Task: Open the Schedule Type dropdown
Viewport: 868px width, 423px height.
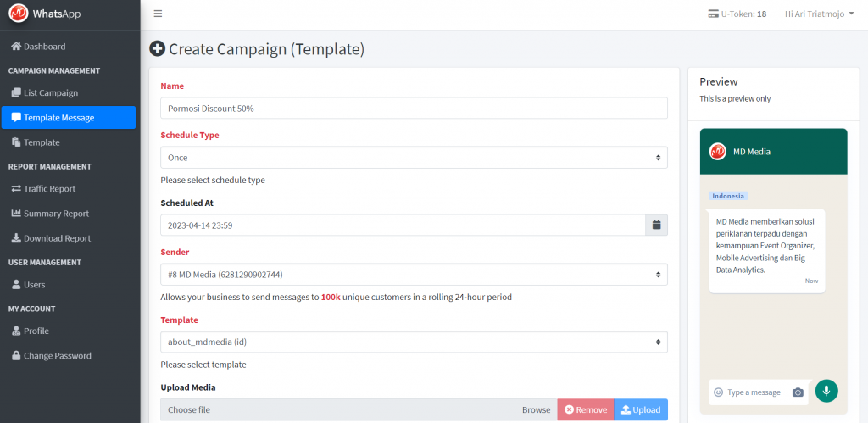Action: point(414,158)
